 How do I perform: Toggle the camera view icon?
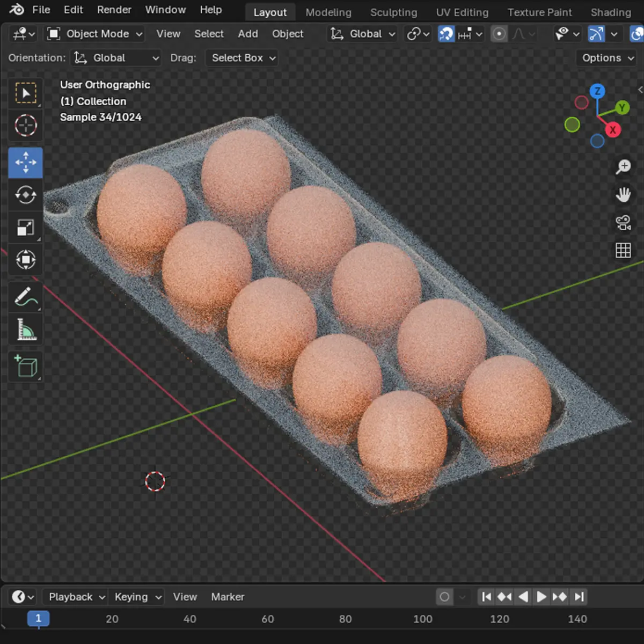pos(623,222)
